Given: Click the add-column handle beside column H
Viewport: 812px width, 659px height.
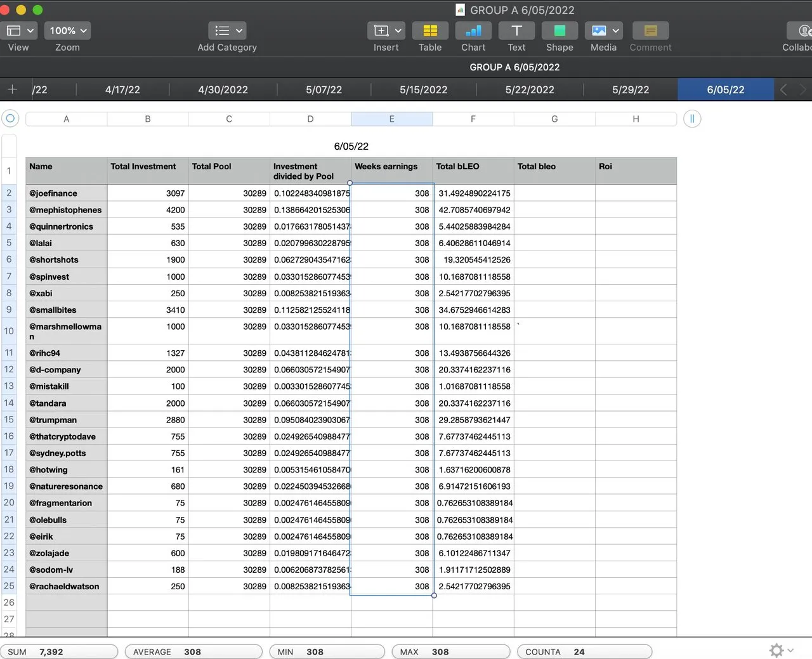Looking at the screenshot, I should (692, 119).
